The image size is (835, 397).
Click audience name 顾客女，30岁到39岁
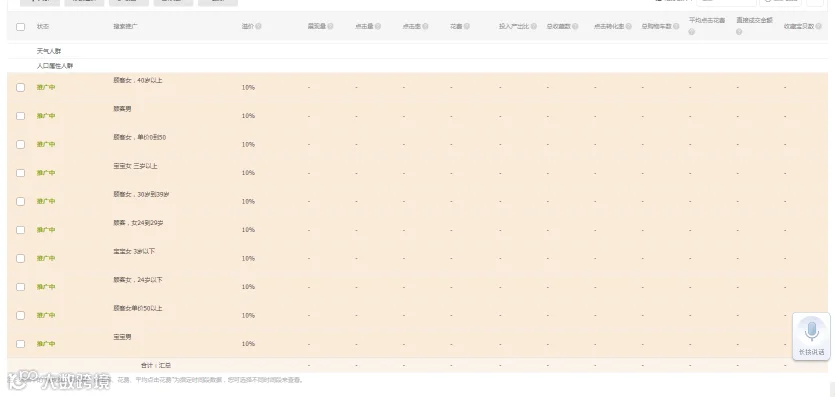pyautogui.click(x=141, y=194)
